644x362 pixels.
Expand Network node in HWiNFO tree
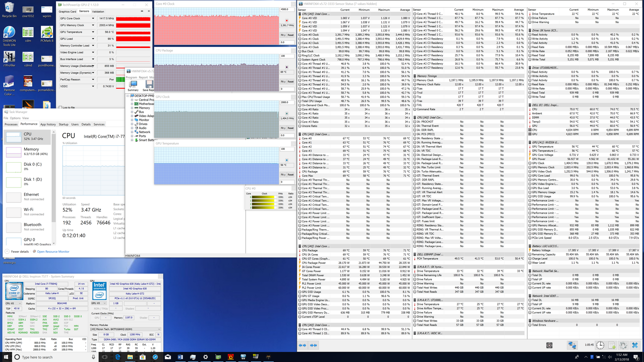point(132,132)
